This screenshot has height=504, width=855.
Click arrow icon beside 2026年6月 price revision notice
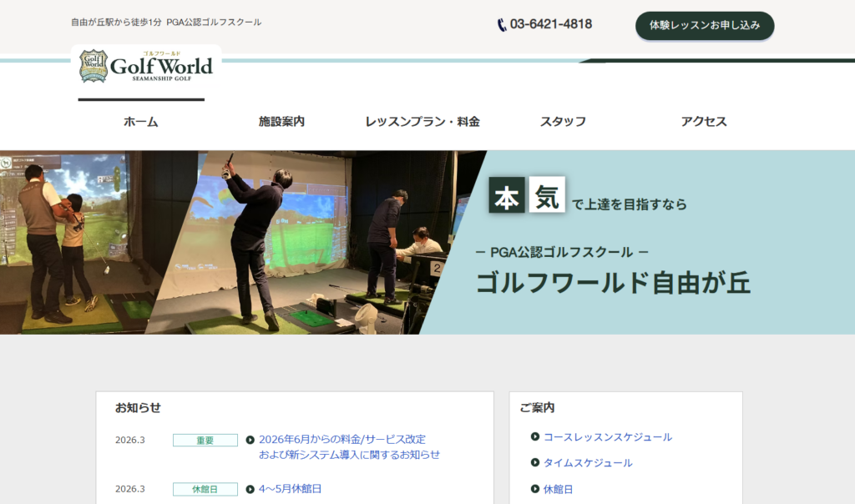(x=250, y=440)
